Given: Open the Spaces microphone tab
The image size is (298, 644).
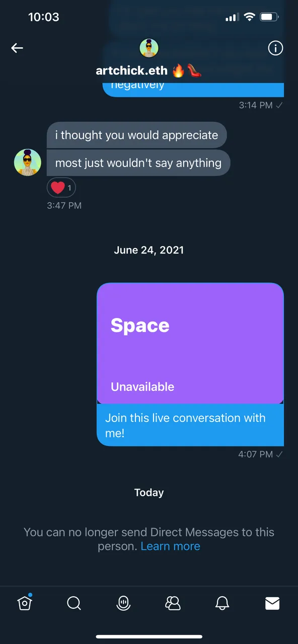Looking at the screenshot, I should pyautogui.click(x=123, y=603).
